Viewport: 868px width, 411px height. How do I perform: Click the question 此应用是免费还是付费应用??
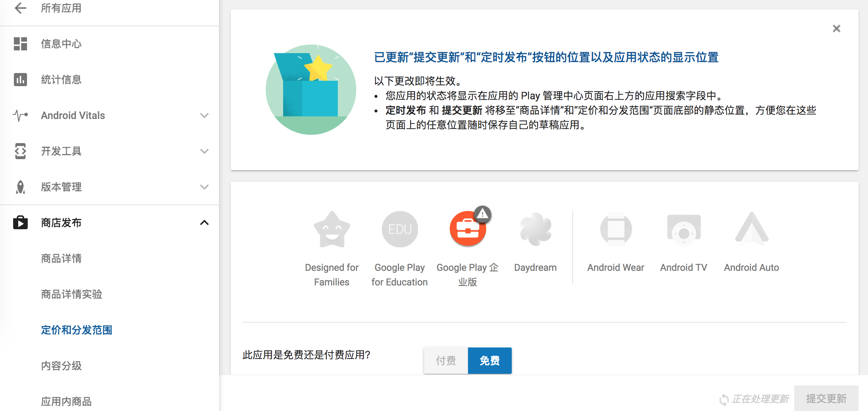(x=306, y=355)
